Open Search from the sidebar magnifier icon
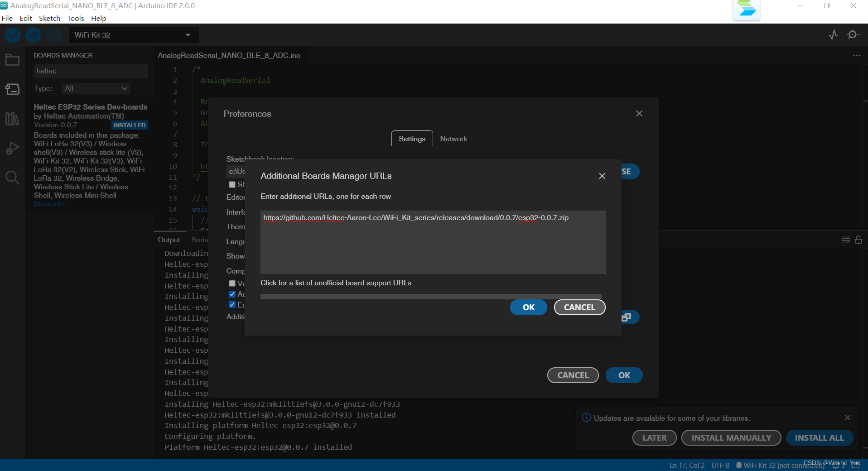Viewport: 868px width, 471px height. [x=12, y=178]
